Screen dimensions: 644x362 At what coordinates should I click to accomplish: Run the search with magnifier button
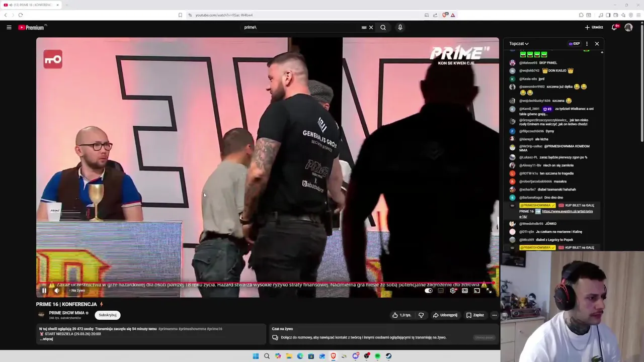pos(383,27)
